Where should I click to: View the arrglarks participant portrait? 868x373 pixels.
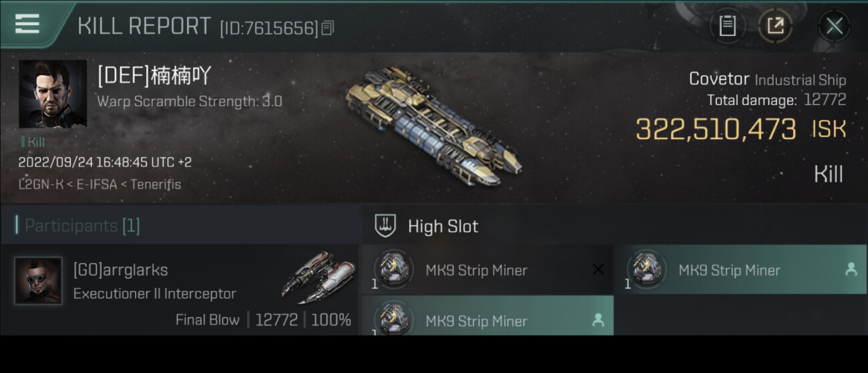(x=38, y=281)
